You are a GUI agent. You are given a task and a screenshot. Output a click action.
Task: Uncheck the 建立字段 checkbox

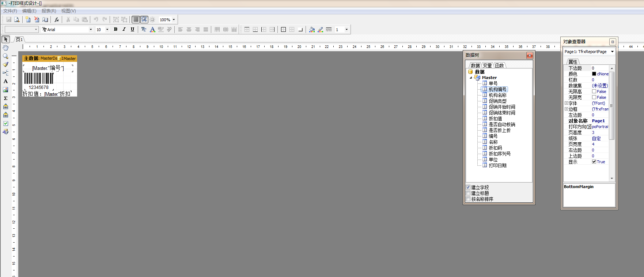(x=468, y=187)
